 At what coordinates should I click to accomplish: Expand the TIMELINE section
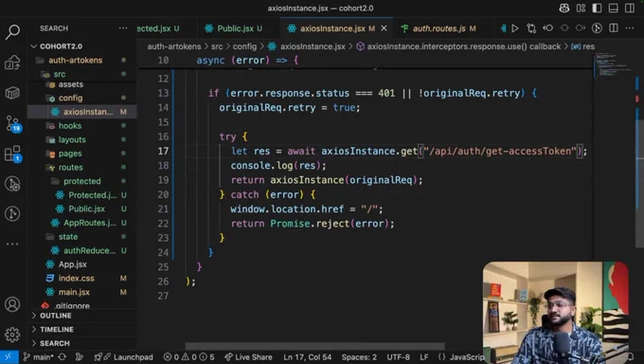tap(82, 330)
